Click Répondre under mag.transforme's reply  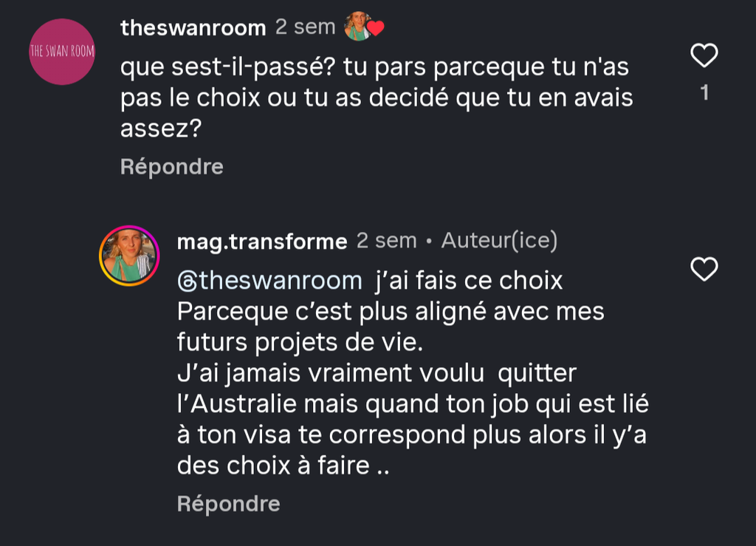click(x=229, y=504)
